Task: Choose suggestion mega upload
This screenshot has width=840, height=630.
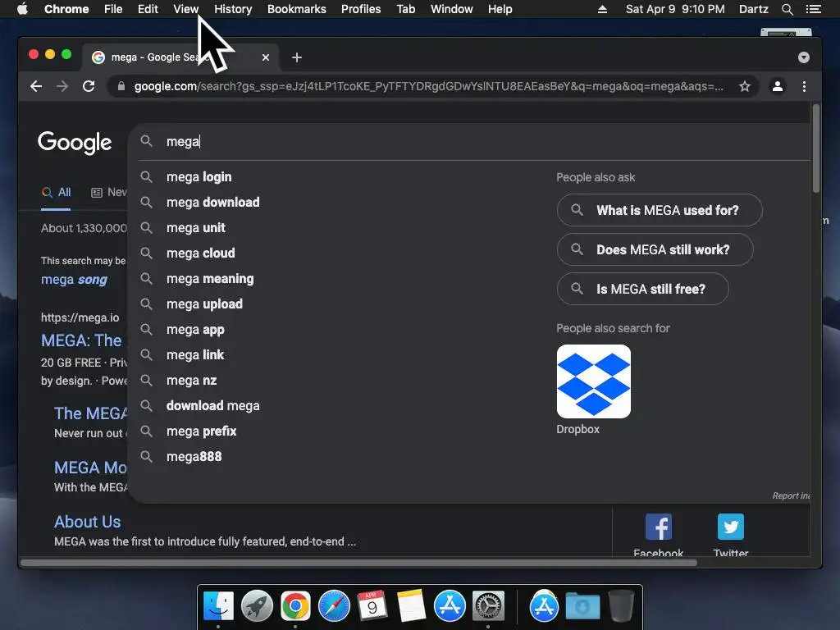Action: click(x=204, y=304)
